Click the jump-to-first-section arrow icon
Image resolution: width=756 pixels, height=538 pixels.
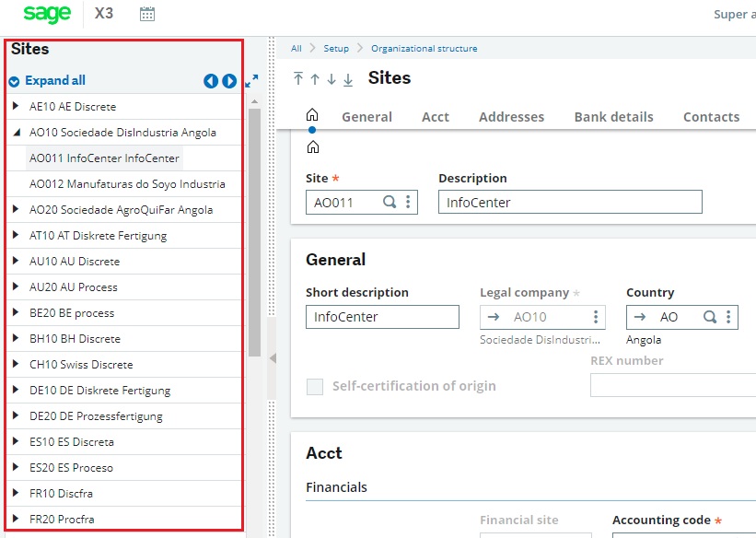(299, 79)
